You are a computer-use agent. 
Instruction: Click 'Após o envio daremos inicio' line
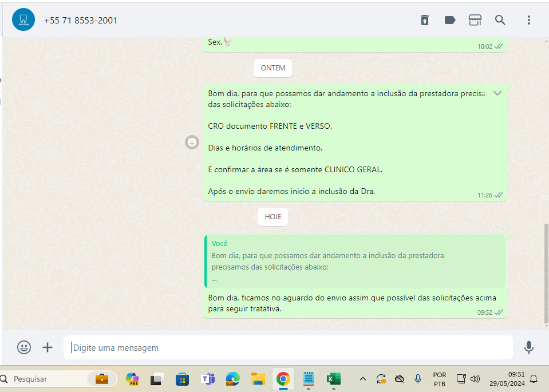pyautogui.click(x=291, y=192)
